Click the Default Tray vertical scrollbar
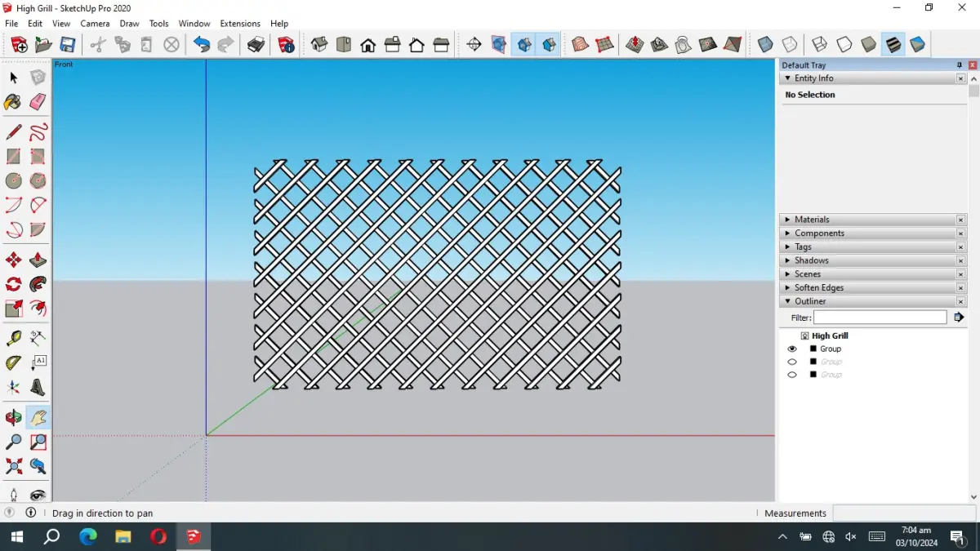This screenshot has width=980, height=551. click(x=973, y=286)
